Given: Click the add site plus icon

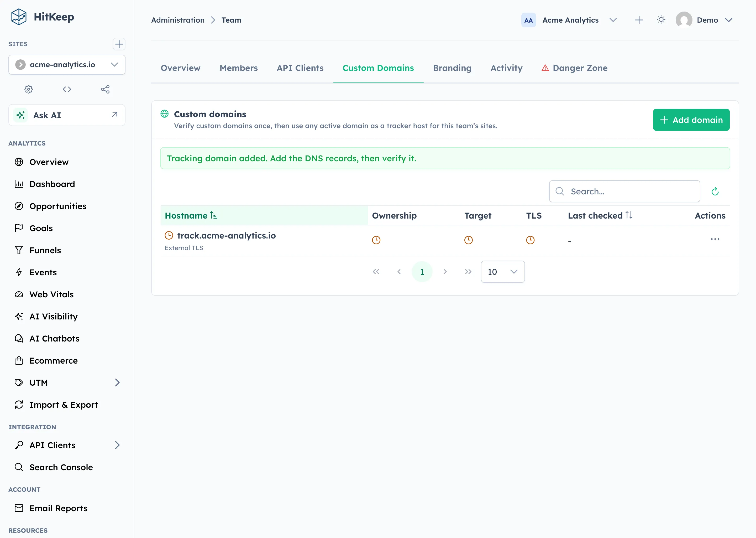Looking at the screenshot, I should point(119,44).
